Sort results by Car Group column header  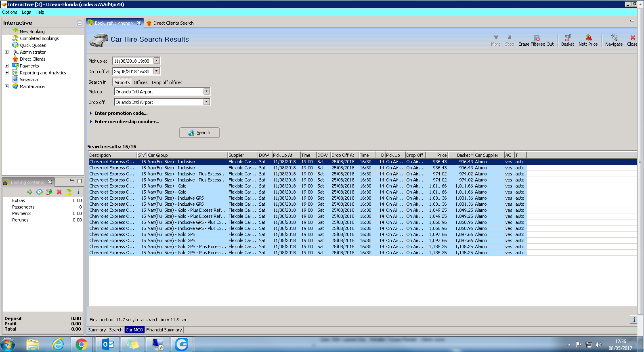tap(187, 155)
